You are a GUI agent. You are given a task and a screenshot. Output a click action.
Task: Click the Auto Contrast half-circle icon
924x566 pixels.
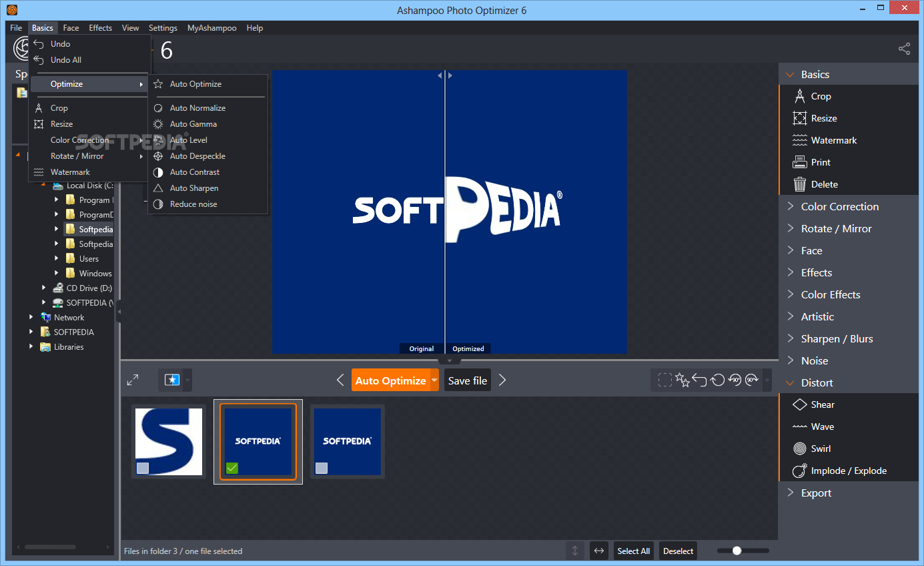coord(158,172)
